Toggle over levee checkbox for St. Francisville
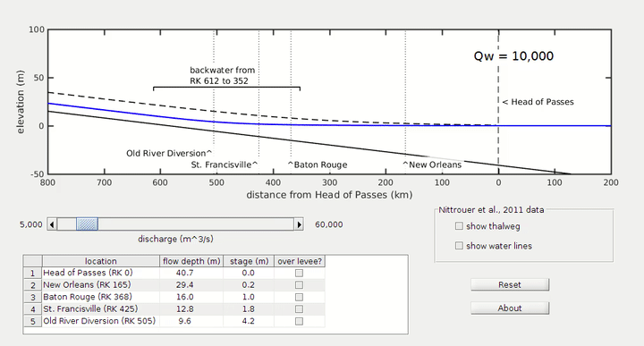 (300, 309)
